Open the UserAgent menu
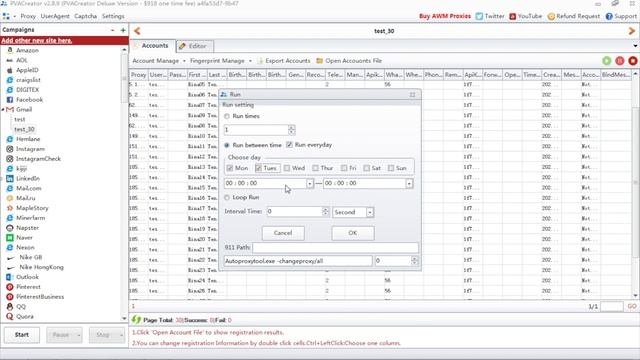The width and height of the screenshot is (640, 360). (x=55, y=16)
